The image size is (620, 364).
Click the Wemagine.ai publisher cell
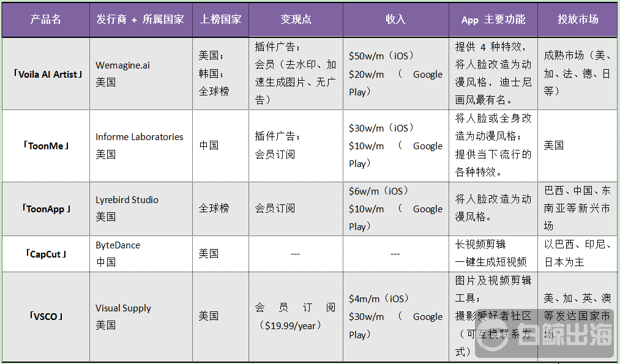pyautogui.click(x=140, y=73)
